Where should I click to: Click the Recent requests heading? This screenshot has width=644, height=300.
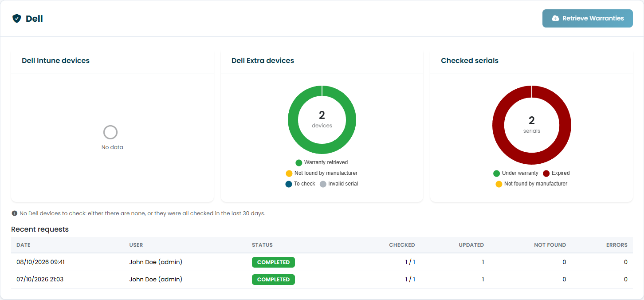tap(40, 229)
